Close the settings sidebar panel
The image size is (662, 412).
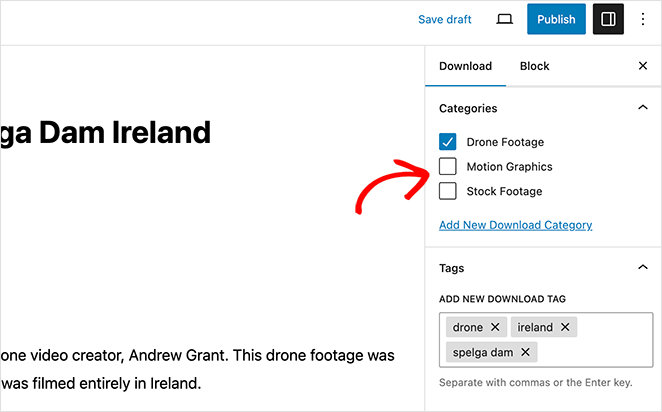click(643, 66)
